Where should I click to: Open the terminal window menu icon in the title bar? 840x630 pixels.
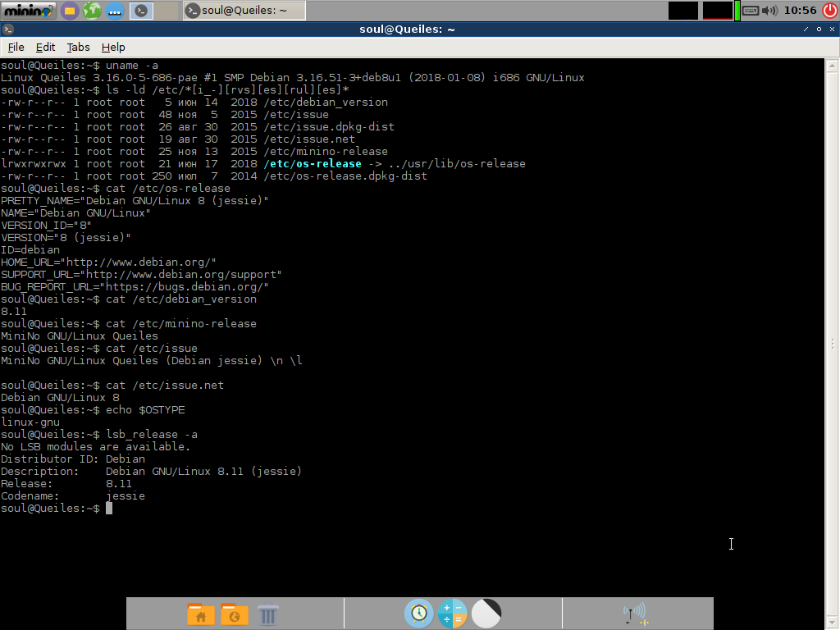tap(7, 30)
